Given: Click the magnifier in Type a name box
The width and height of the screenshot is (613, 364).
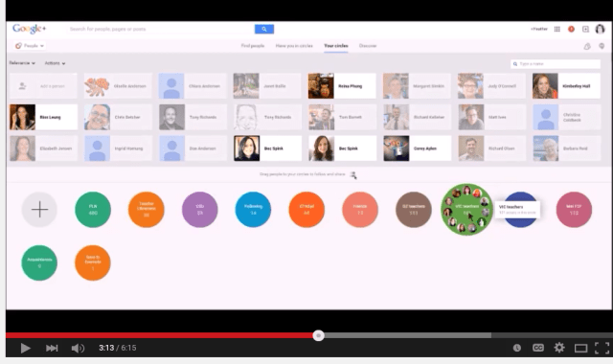Looking at the screenshot, I should (515, 64).
